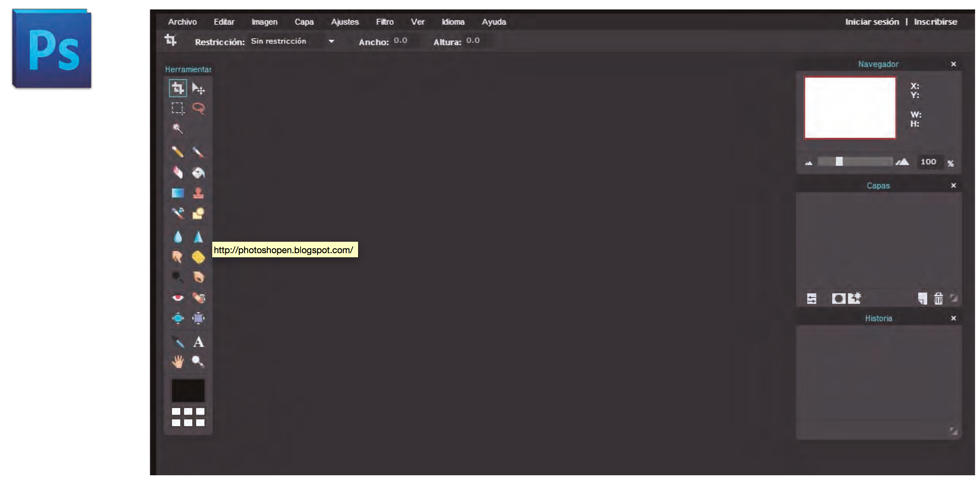Select the Hand pan tool
Screen dimensions: 980x481
[x=178, y=361]
